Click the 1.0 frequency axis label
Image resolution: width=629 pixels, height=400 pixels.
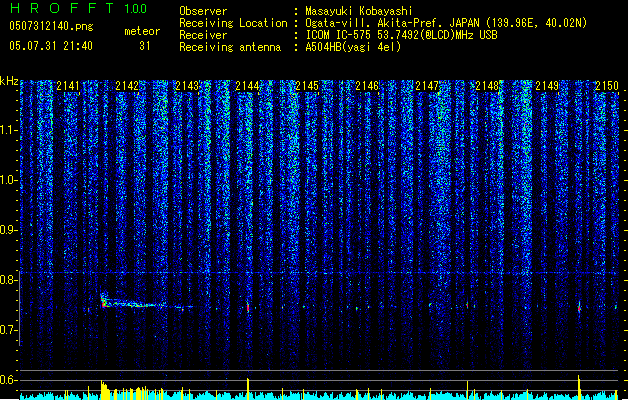pos(9,180)
